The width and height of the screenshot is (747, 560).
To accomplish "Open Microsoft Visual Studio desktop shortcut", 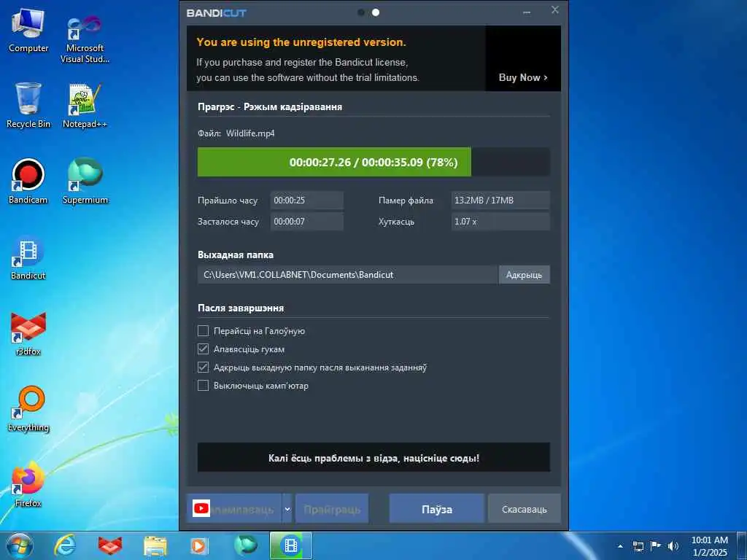I will pos(85,38).
